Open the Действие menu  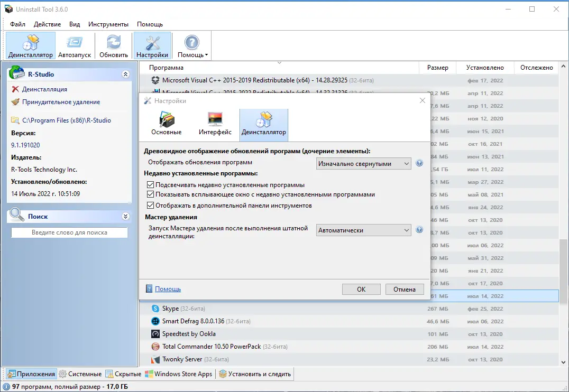(47, 24)
